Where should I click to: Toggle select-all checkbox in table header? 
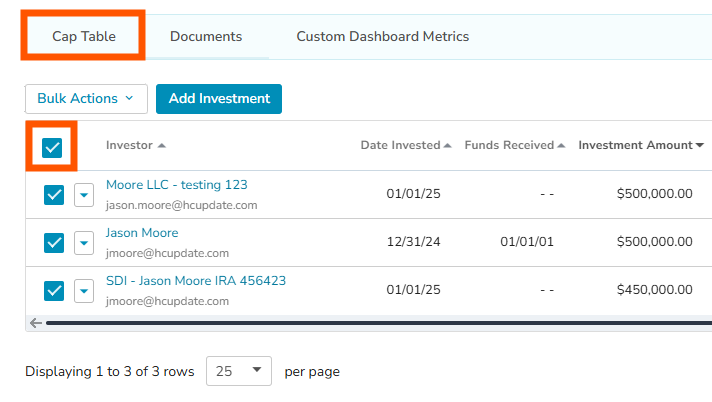[52, 147]
